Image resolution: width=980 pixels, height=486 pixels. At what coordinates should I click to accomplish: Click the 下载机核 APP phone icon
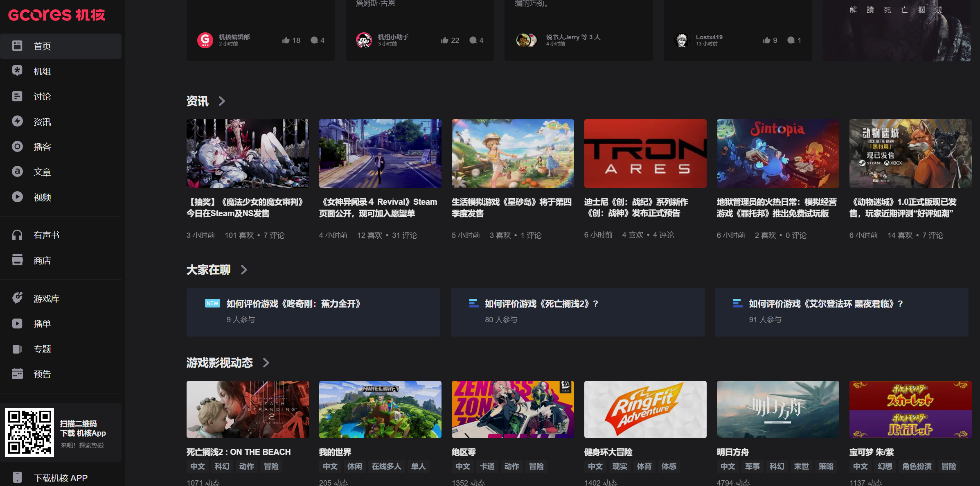tap(17, 477)
